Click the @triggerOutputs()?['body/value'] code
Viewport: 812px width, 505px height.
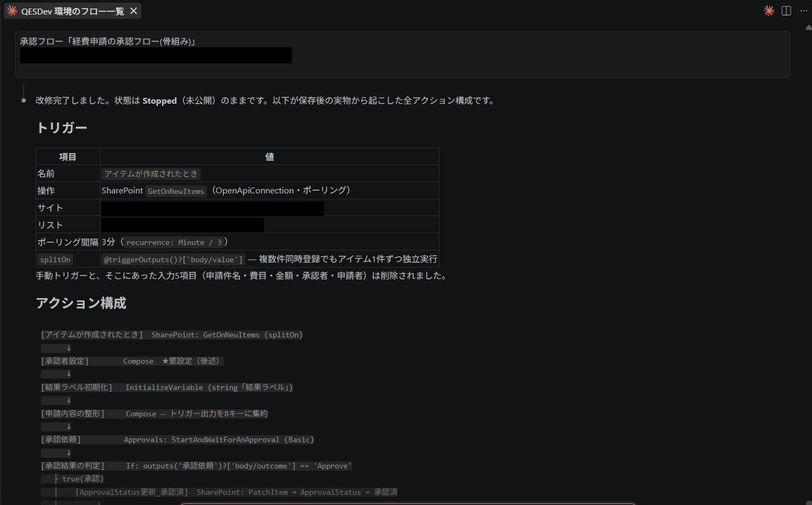pos(173,259)
